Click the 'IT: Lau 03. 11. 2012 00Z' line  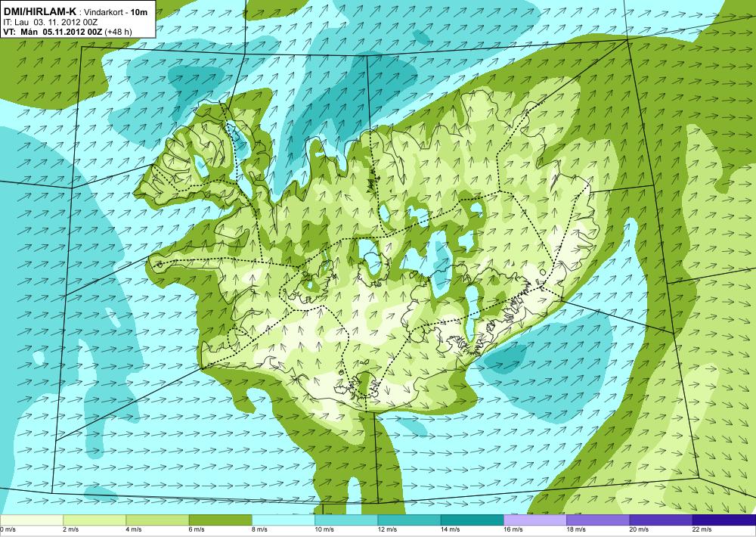[51, 22]
